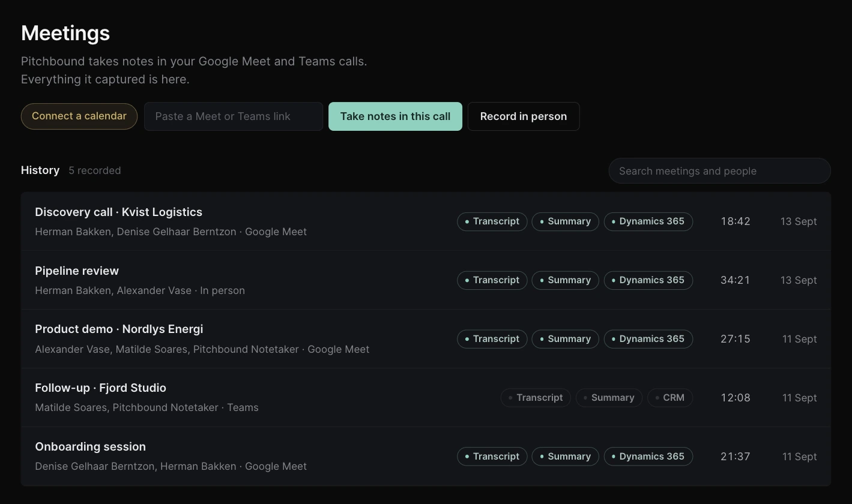Screen dimensions: 852x504
Task: View Transcript for Discovery call Kvist Logistics
Action: (x=492, y=221)
